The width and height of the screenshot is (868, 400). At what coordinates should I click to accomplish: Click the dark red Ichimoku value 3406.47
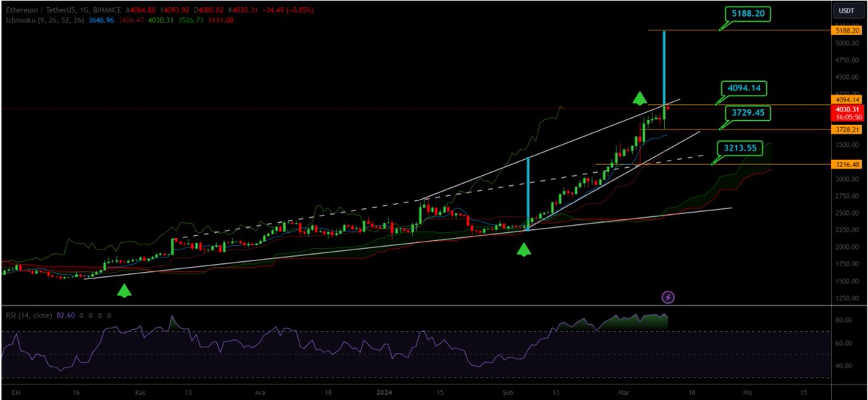tap(131, 20)
